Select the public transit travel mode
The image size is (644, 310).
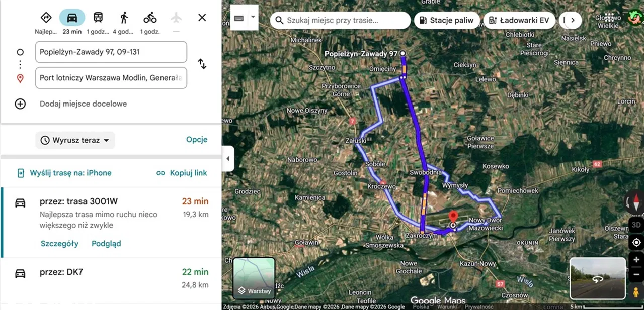click(98, 18)
